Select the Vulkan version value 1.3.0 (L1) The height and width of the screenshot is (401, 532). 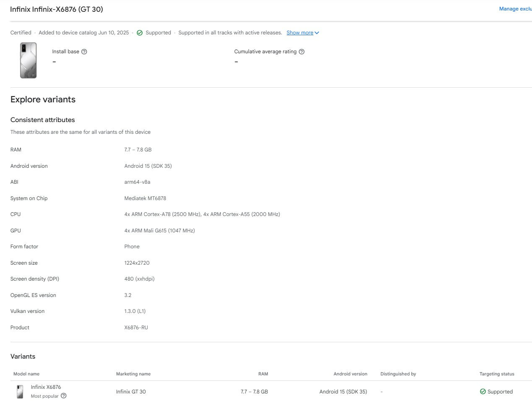pos(135,311)
